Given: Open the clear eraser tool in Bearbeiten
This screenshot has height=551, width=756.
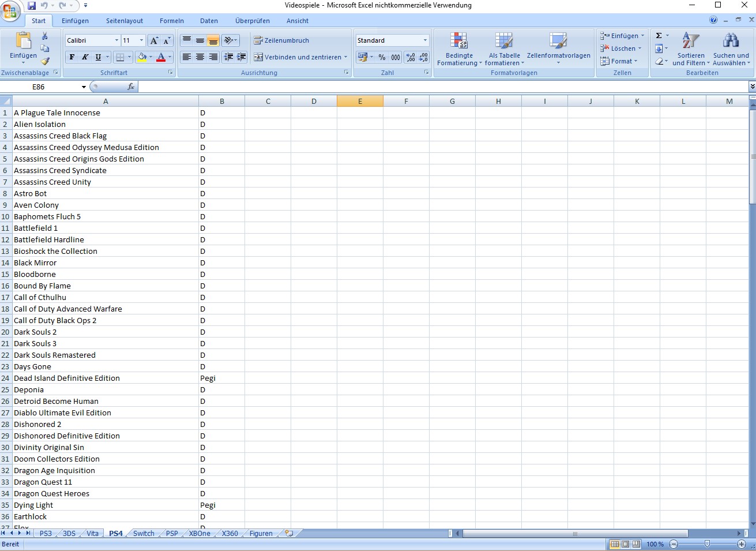Looking at the screenshot, I should 659,61.
